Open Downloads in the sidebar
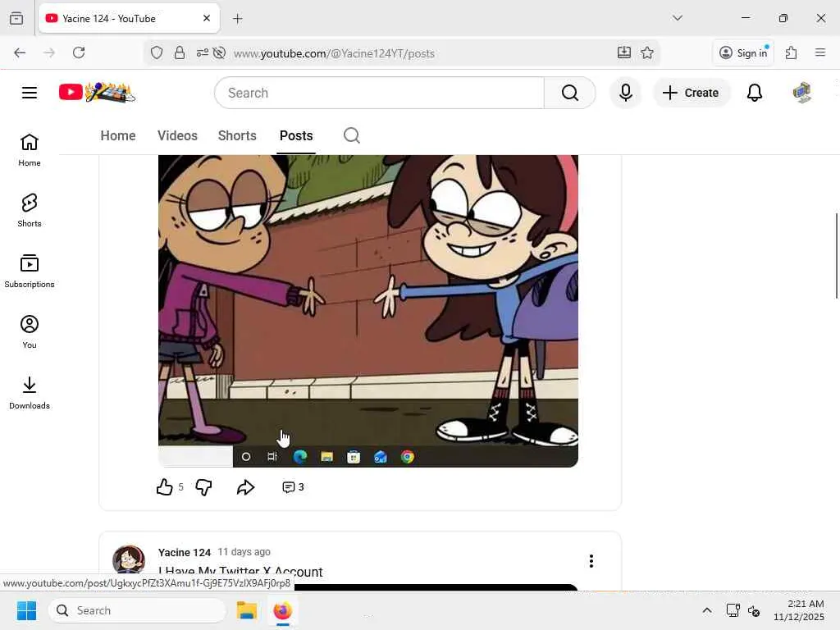840x630 pixels. point(30,393)
